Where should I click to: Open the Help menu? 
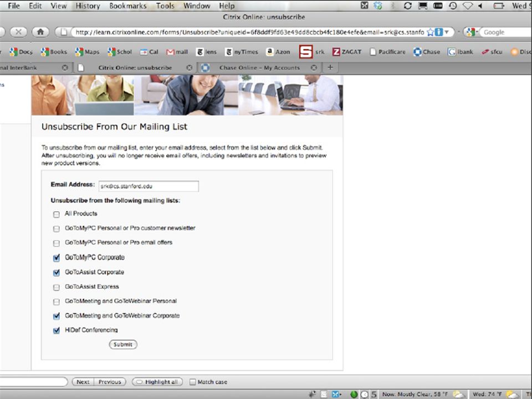227,6
